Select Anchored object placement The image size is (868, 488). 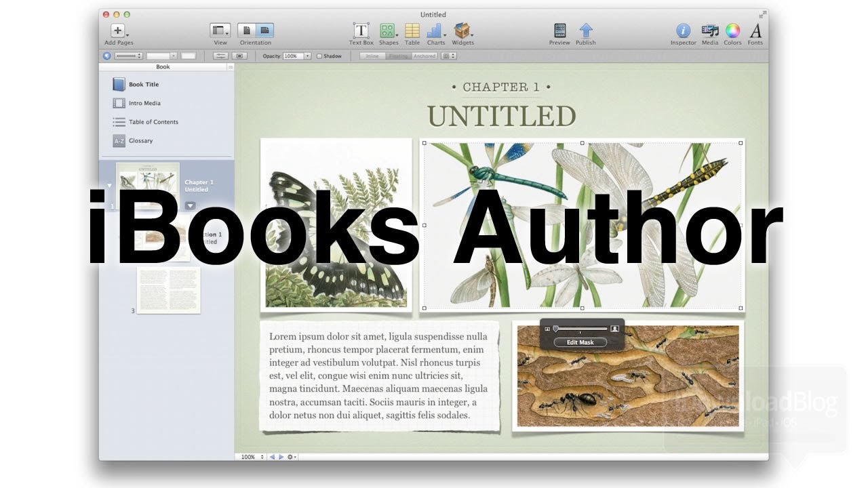[425, 56]
